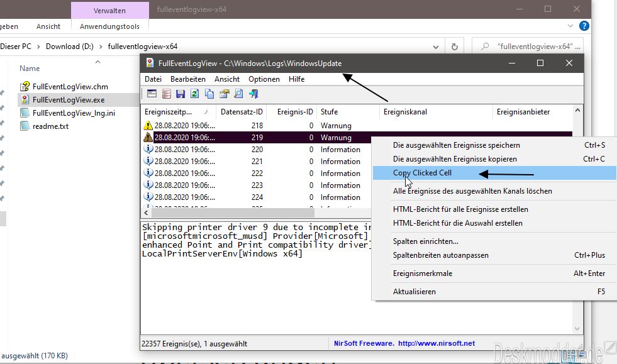617x364 pixels.
Task: Select 'Die ausgewählten Ereignisse kopieren' menu entry
Action: 494,159
